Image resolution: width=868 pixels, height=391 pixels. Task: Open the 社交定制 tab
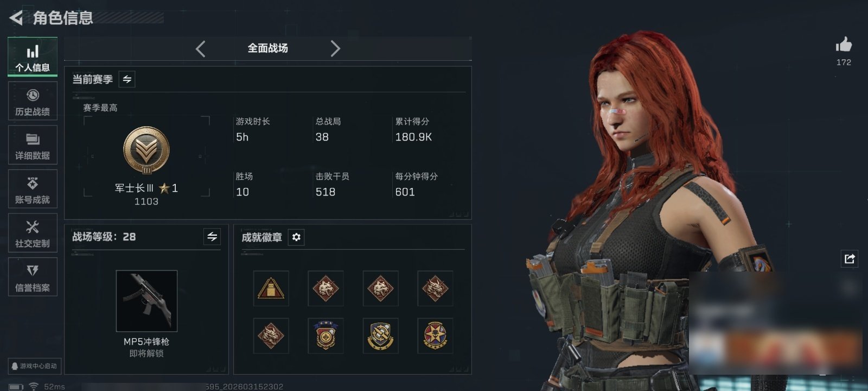(33, 233)
